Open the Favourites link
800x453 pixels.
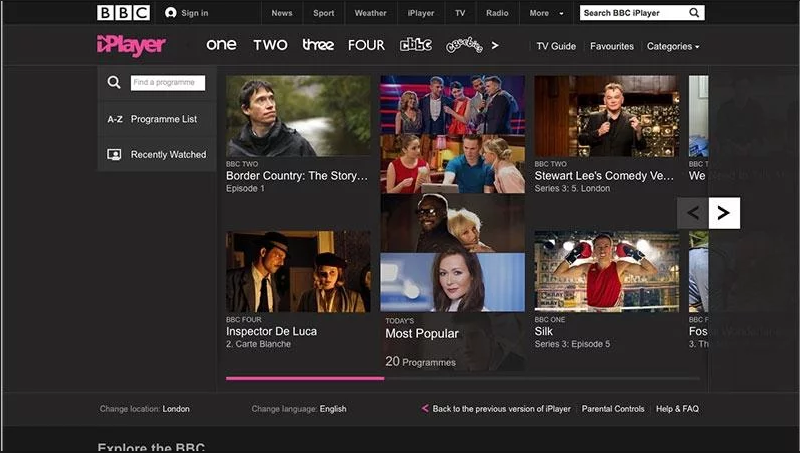(x=612, y=46)
